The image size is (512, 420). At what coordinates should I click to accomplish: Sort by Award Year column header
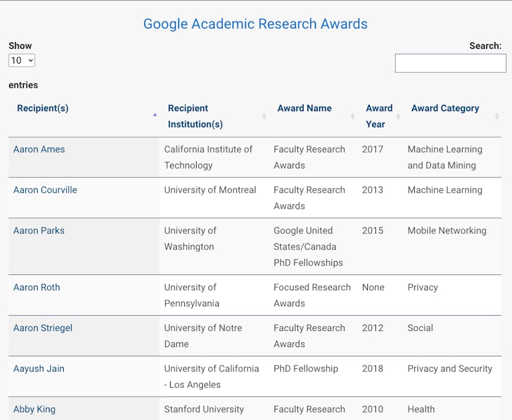coord(379,116)
